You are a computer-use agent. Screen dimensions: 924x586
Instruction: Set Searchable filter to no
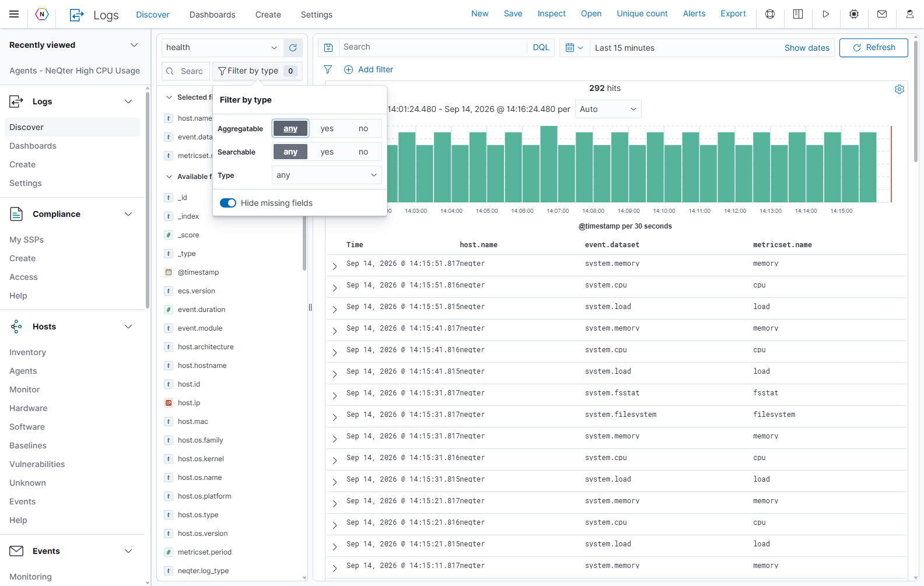coord(363,152)
